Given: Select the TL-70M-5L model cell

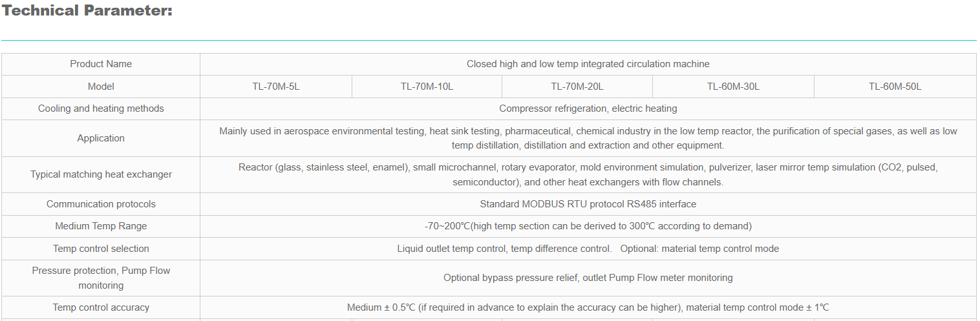Looking at the screenshot, I should tap(276, 87).
